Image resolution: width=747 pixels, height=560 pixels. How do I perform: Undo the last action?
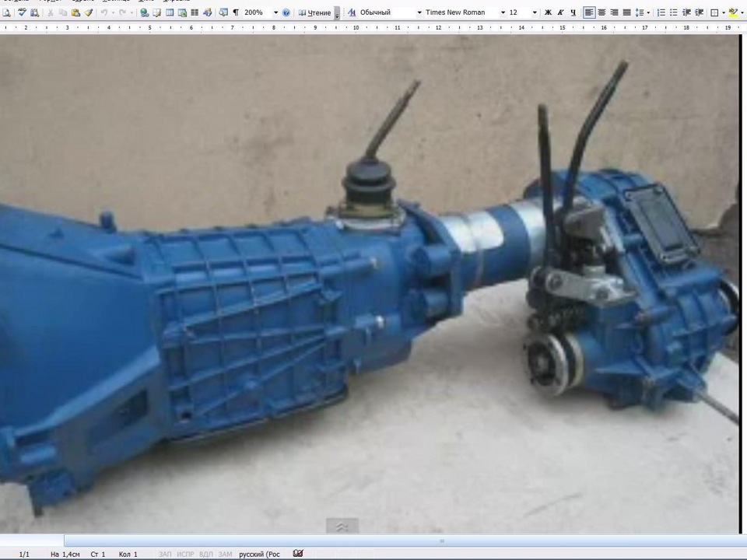[x=103, y=13]
